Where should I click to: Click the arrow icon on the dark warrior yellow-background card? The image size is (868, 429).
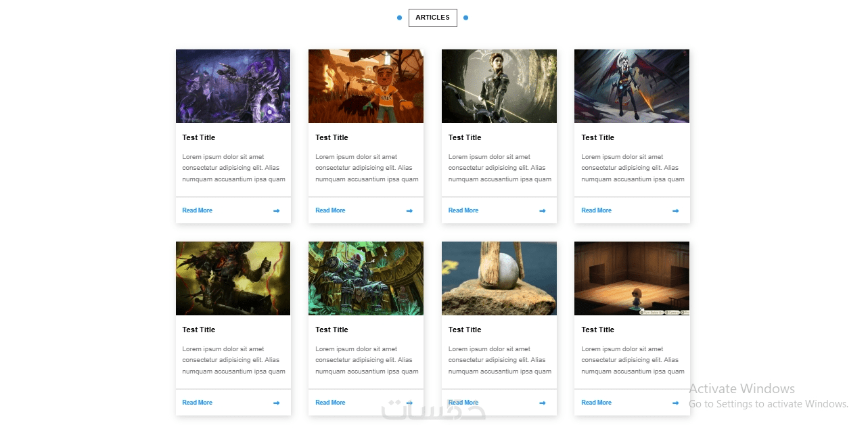(x=276, y=403)
